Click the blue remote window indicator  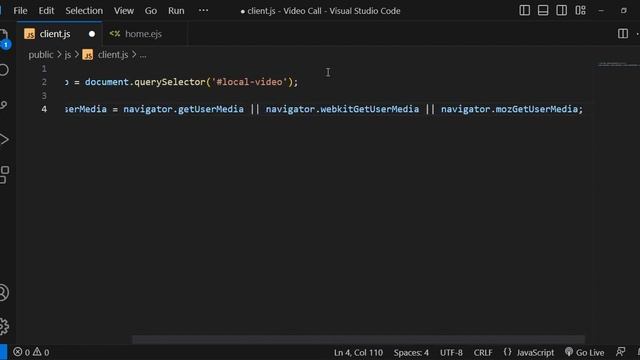click(x=3, y=352)
